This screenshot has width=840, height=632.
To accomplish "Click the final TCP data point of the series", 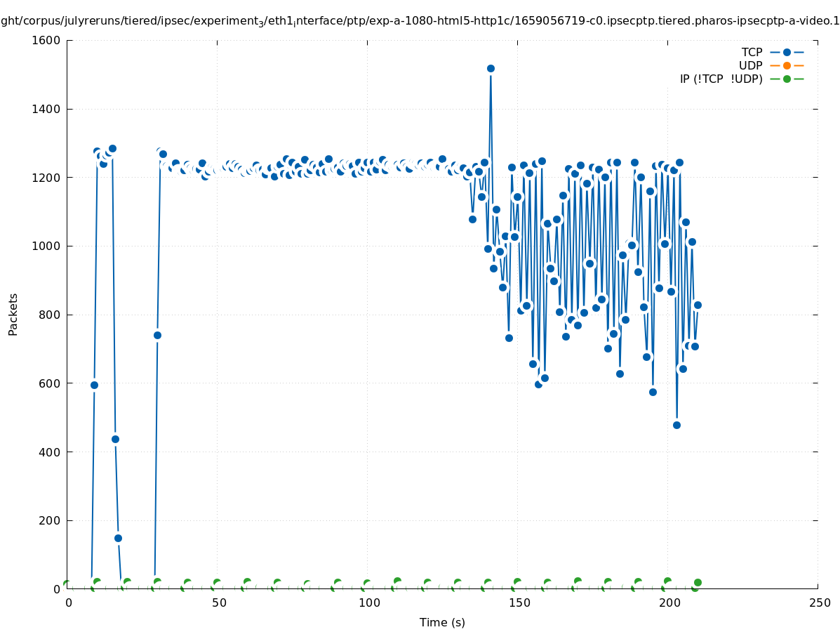I will click(x=698, y=305).
